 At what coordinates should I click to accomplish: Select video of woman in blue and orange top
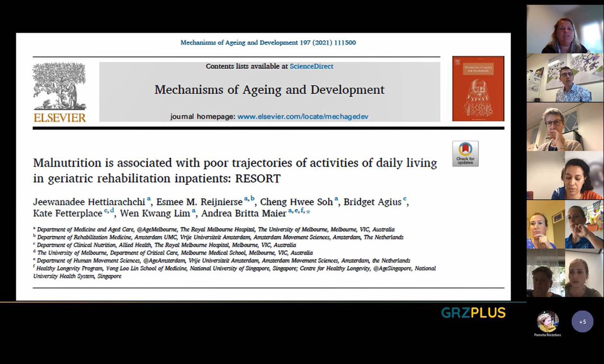[565, 176]
